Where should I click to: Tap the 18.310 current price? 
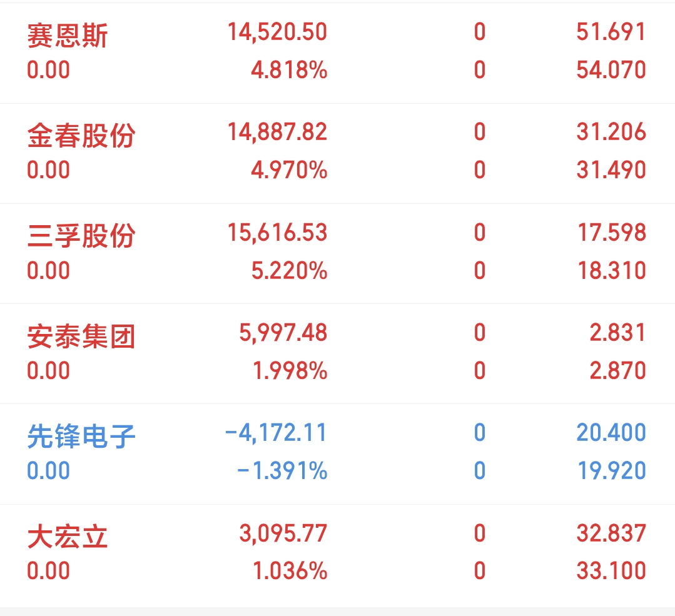coord(612,271)
